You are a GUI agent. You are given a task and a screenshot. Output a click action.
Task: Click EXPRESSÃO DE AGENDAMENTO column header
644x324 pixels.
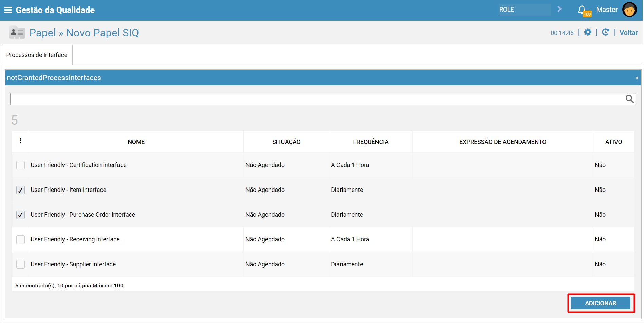pos(503,142)
